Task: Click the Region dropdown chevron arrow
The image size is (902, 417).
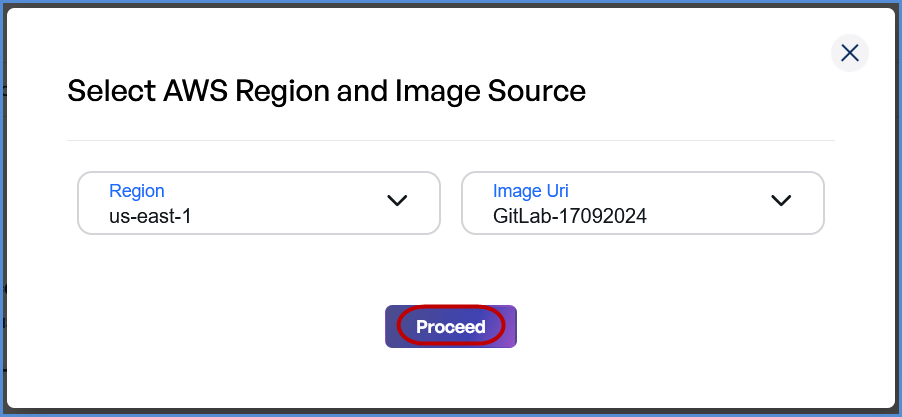Action: pyautogui.click(x=397, y=201)
